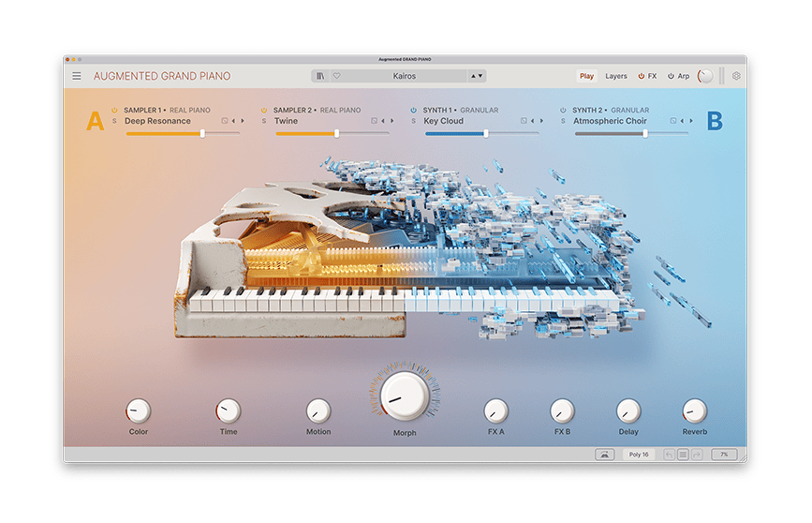Switch to the Layers tab
The width and height of the screenshot is (812, 523).
pyautogui.click(x=616, y=76)
